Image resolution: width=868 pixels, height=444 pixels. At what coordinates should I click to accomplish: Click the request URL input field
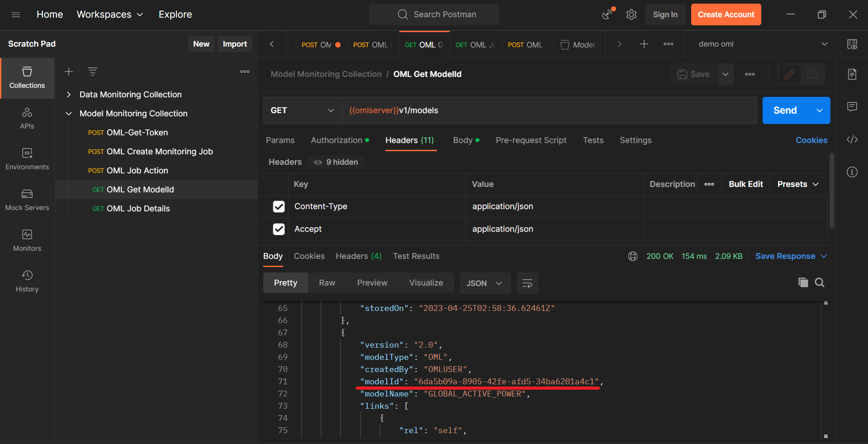click(549, 110)
